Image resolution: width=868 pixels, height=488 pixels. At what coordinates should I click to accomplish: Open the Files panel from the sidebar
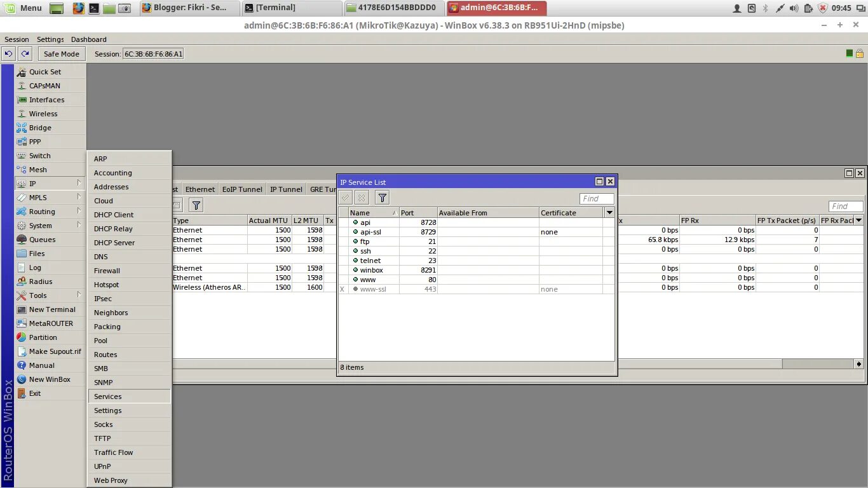(36, 253)
